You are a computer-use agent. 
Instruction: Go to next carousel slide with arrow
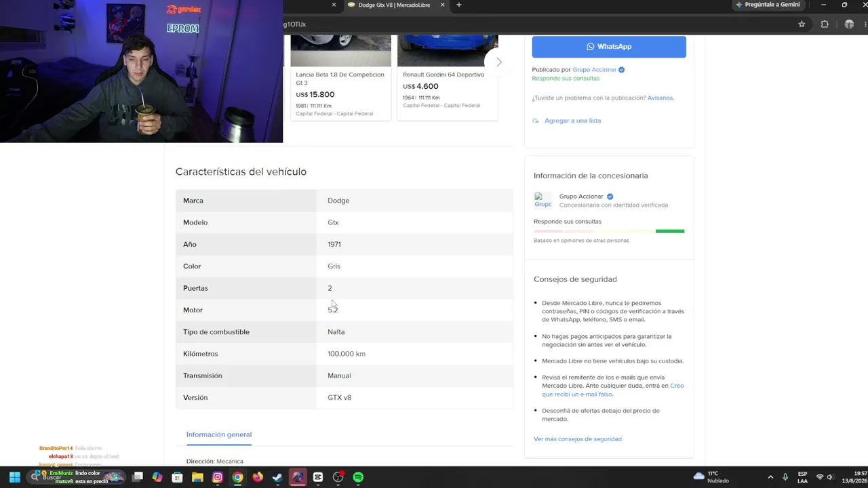[499, 62]
